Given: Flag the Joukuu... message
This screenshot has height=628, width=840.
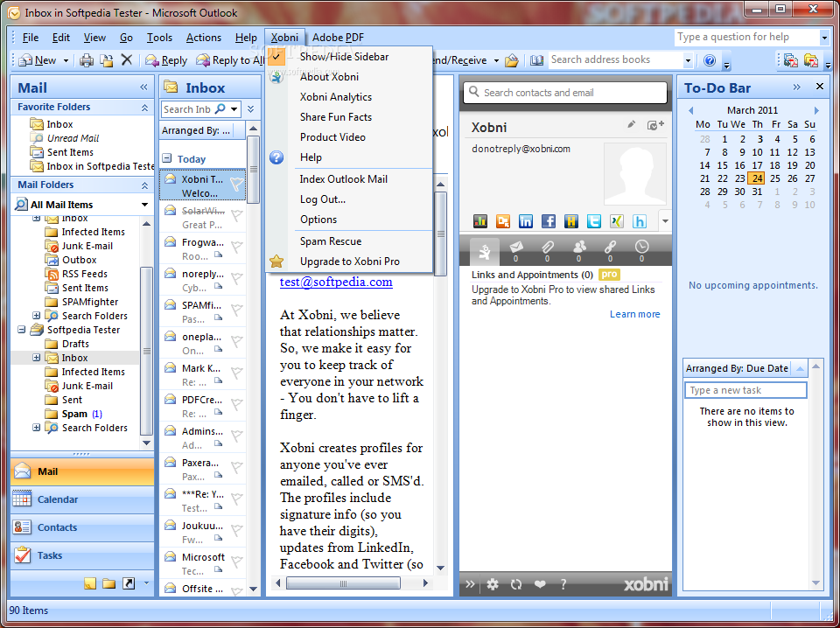Looking at the screenshot, I should pyautogui.click(x=236, y=531).
